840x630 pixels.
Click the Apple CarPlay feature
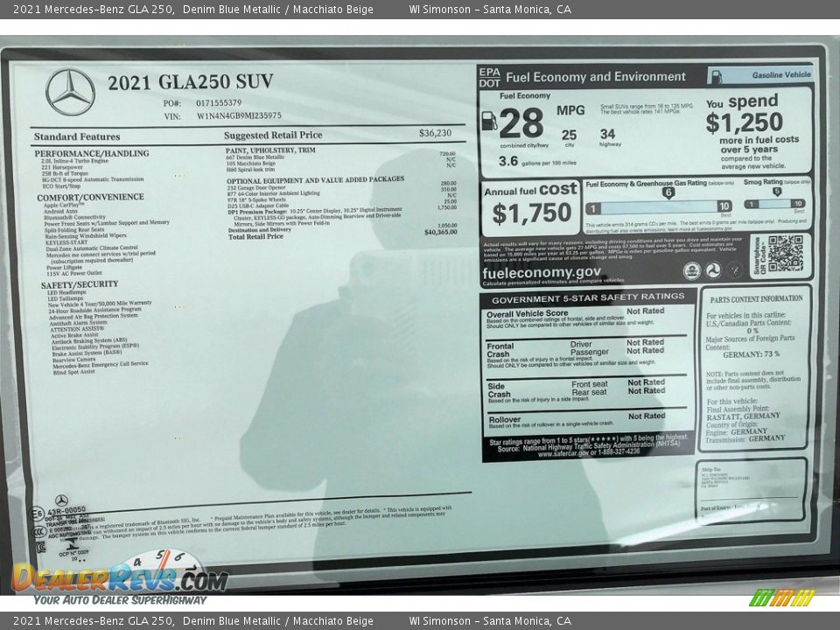64,205
